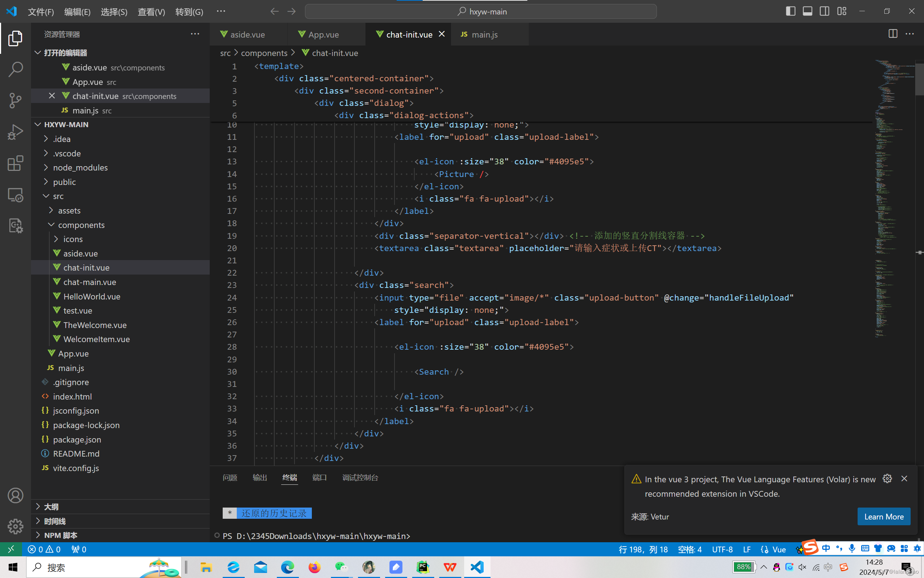Click the indentation setting 空格: 4
This screenshot has width=924, height=578.
point(689,549)
